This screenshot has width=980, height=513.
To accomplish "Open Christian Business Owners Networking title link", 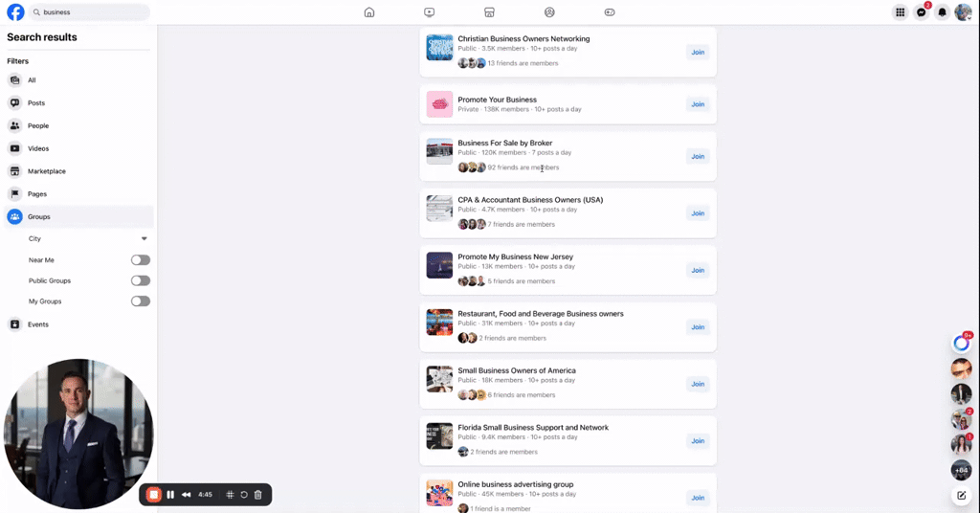I will pos(523,38).
